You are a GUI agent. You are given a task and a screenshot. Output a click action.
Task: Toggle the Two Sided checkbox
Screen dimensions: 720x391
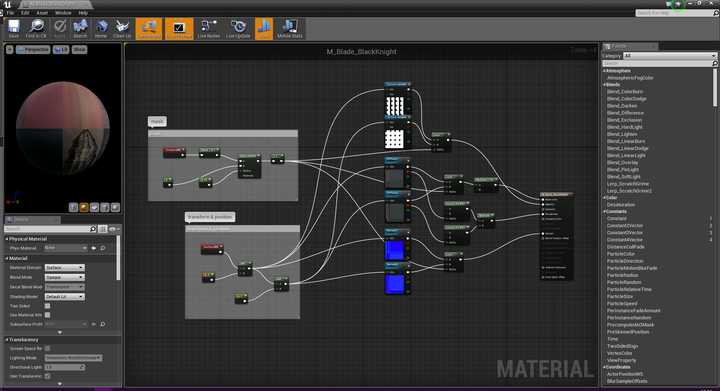tap(47, 306)
